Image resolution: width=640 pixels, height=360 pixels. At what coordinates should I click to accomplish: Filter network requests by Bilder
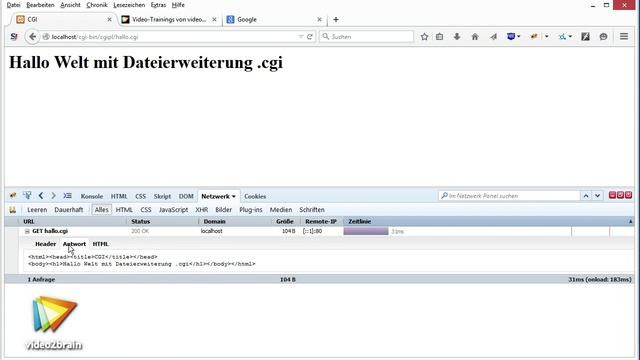pyautogui.click(x=224, y=210)
